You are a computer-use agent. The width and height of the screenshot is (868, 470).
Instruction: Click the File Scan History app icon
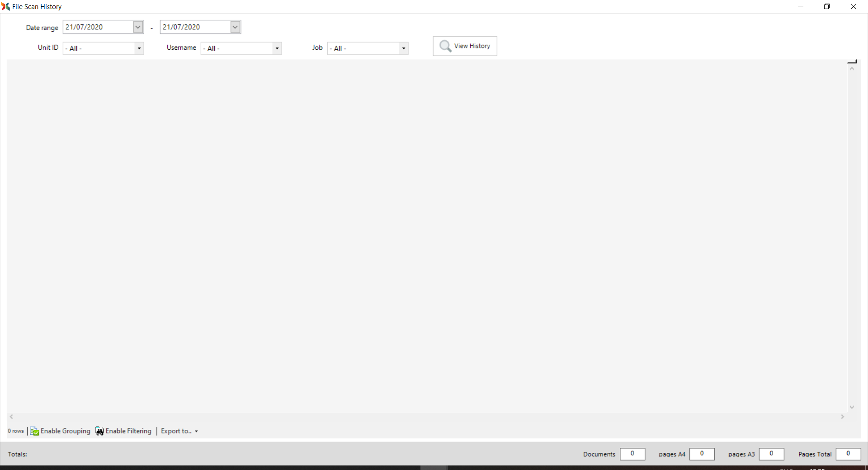click(5, 6)
